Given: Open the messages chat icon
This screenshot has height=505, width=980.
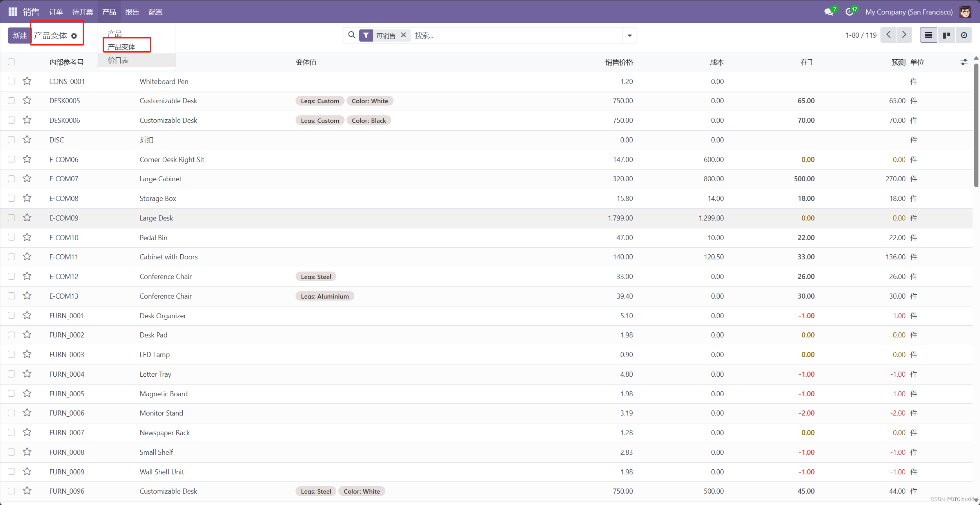Looking at the screenshot, I should [x=828, y=12].
